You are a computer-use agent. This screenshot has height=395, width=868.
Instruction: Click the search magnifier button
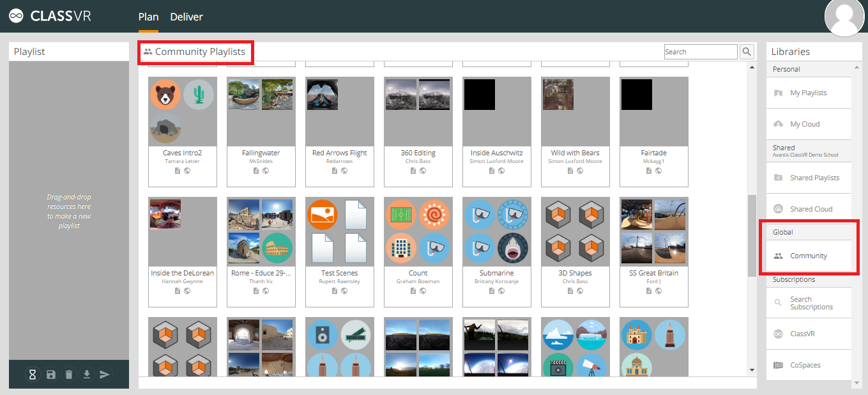[x=747, y=52]
